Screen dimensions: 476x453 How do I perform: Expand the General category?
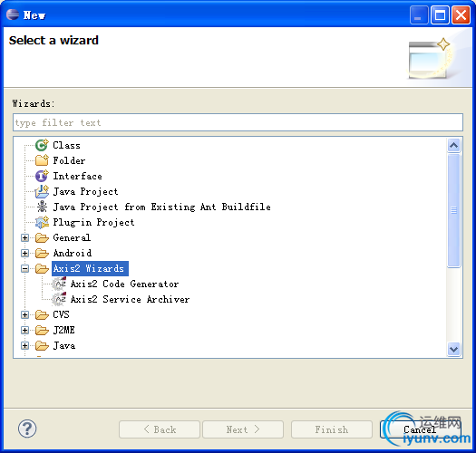(x=24, y=237)
